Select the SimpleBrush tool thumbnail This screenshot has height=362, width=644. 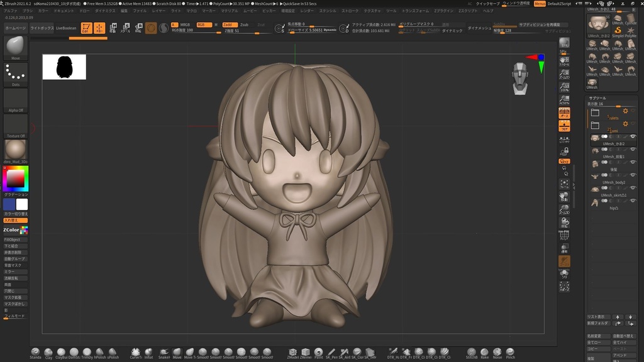(618, 31)
